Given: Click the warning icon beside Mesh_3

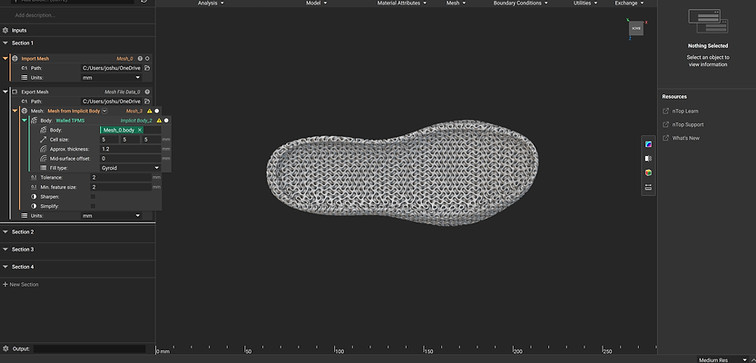Looking at the screenshot, I should point(149,111).
